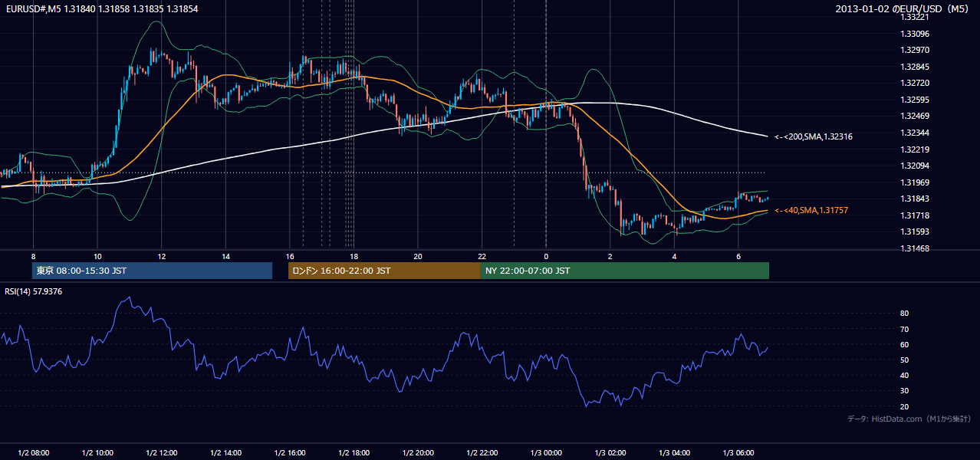Image resolution: width=980 pixels, height=460 pixels.
Task: Click the 1/3 02:00 time label
Action: (x=610, y=452)
